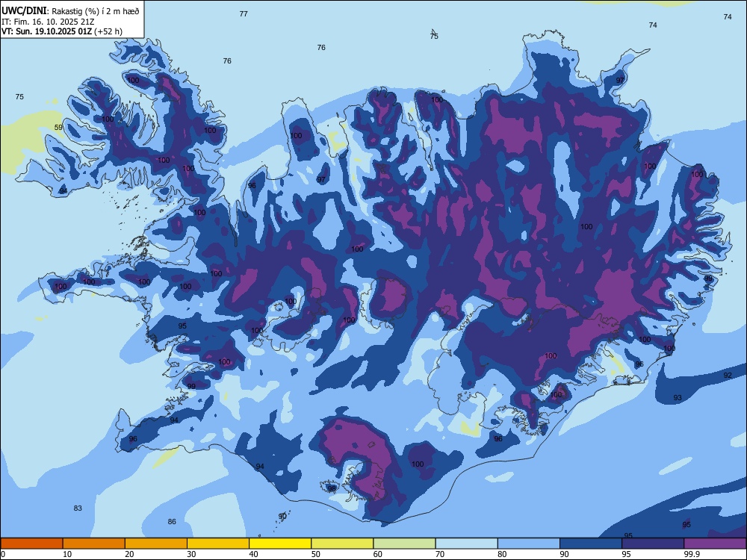Click the 'Rakastig (%) í 2 m hæð' label
Screen dimensions: 747x560
pos(96,11)
